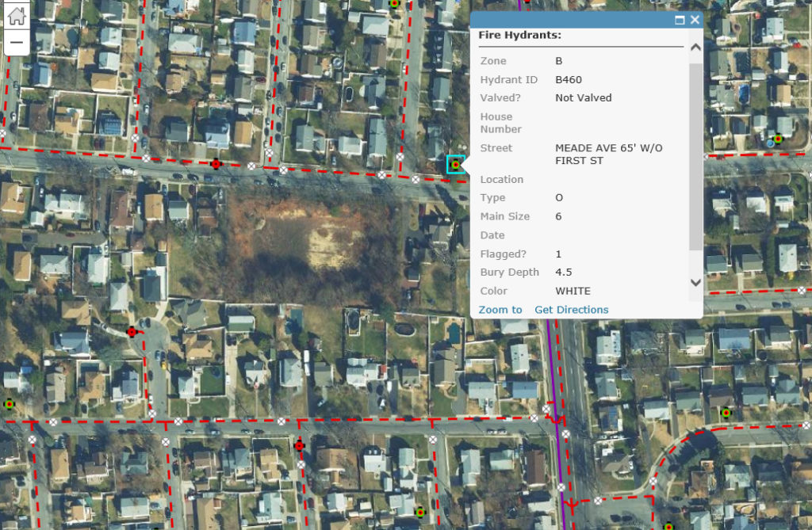Select the Color value "WHITE"
This screenshot has height=530, width=812.
click(x=573, y=291)
